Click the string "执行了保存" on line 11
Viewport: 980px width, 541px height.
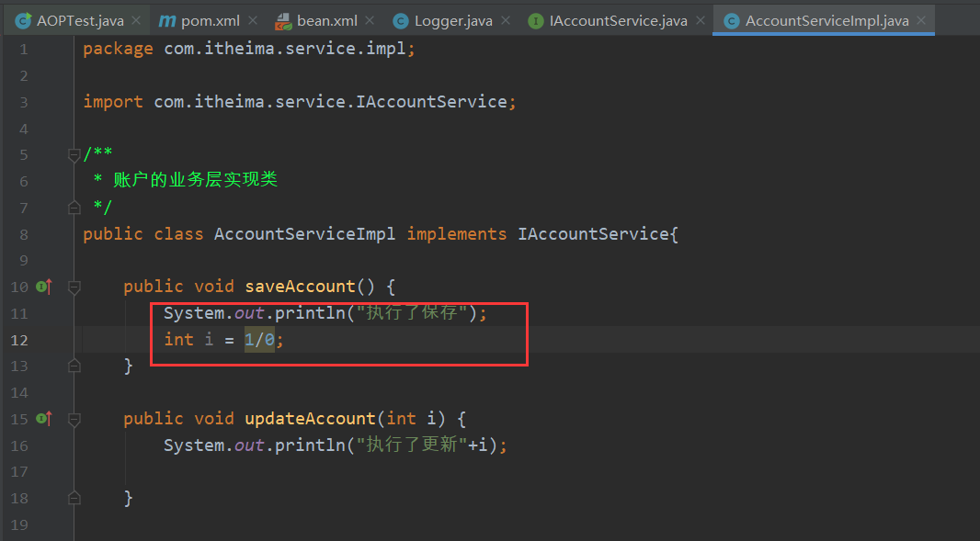[x=412, y=313]
